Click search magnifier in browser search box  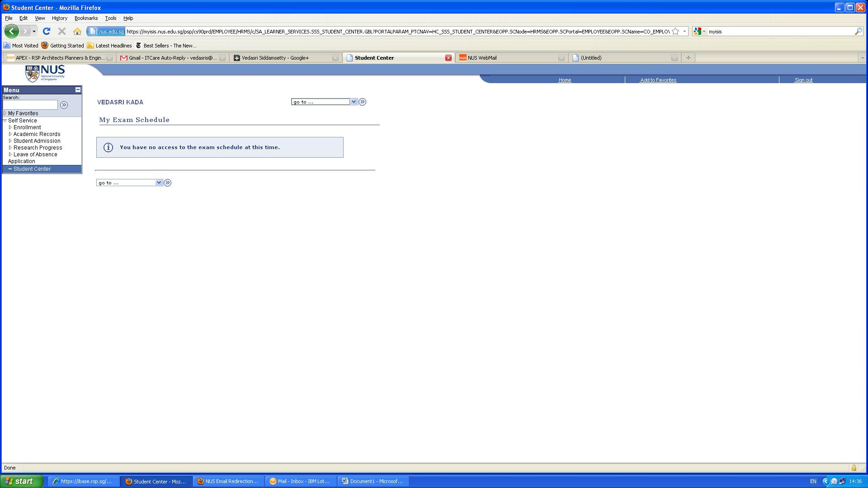tap(858, 31)
